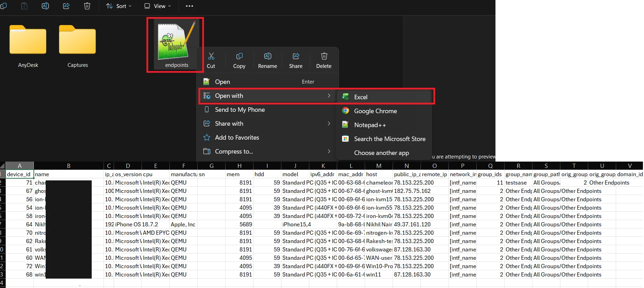
Task: Click the Copy icon in context menu
Action: point(239,56)
